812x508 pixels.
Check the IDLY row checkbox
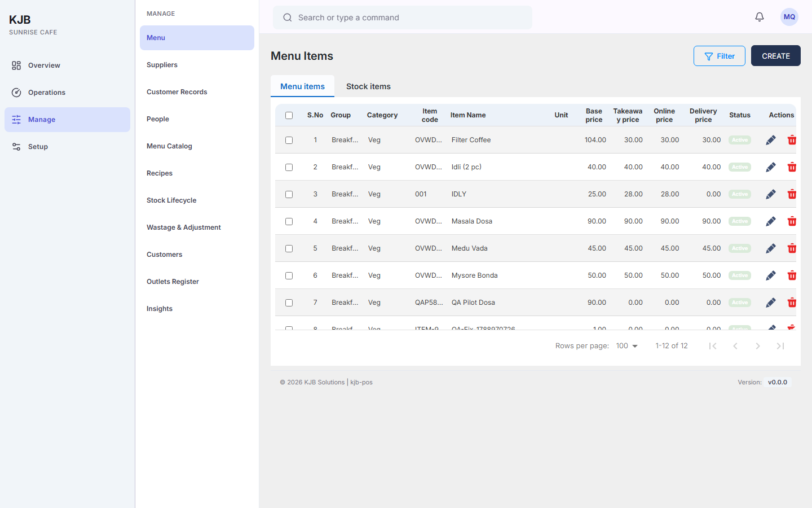click(289, 194)
